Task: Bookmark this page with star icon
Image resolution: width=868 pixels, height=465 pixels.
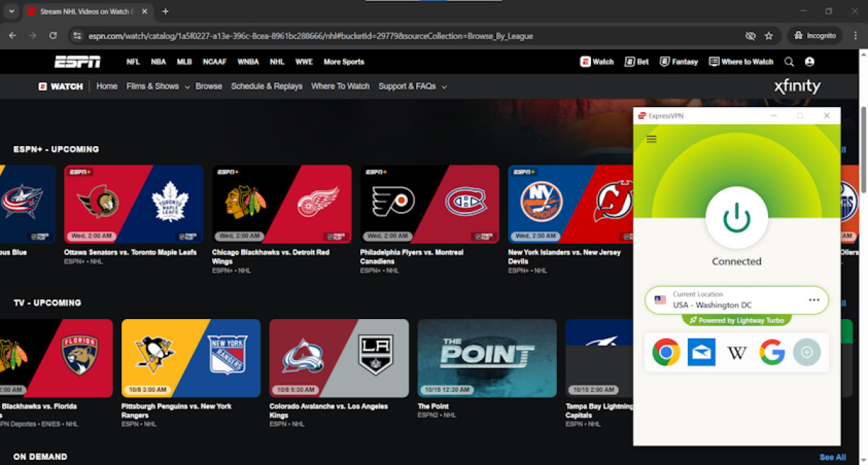Action: 769,35
